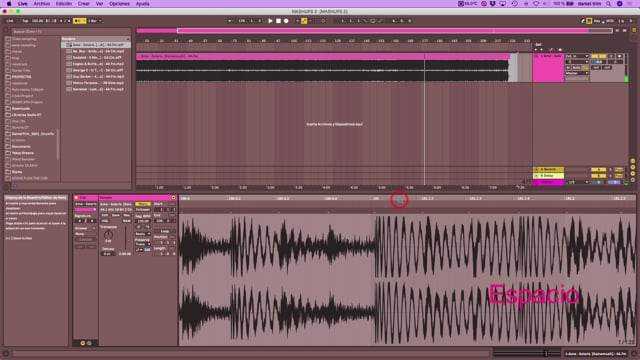640x360 pixels.
Task: Click the Save sample button
Action: [x=116, y=215]
